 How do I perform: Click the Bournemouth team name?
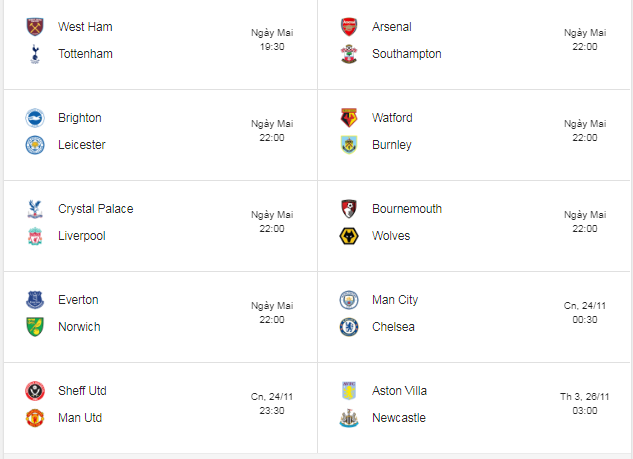click(x=407, y=209)
